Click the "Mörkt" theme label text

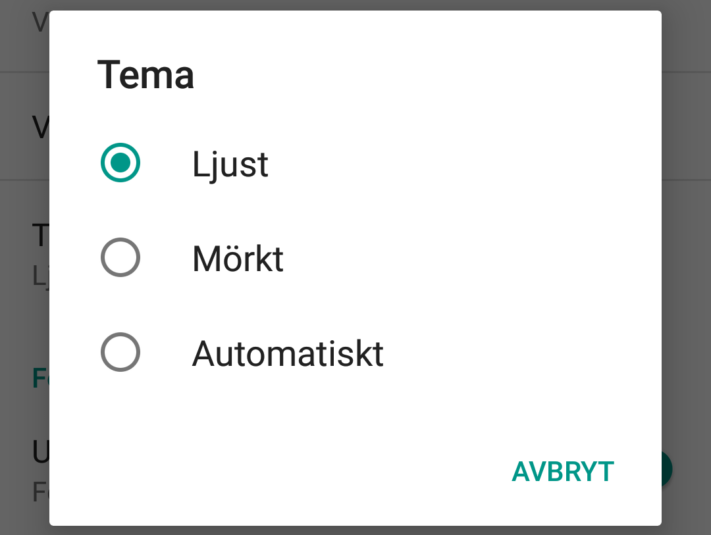point(238,259)
